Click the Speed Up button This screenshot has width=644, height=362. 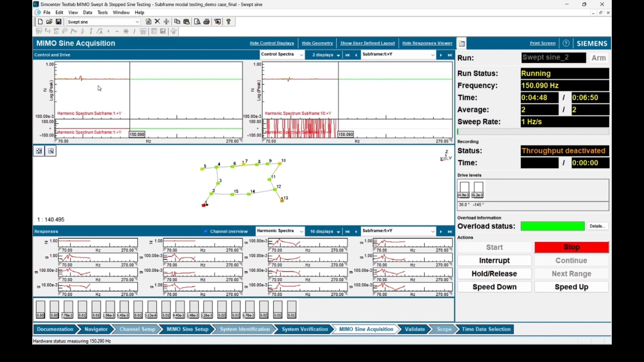(x=571, y=287)
